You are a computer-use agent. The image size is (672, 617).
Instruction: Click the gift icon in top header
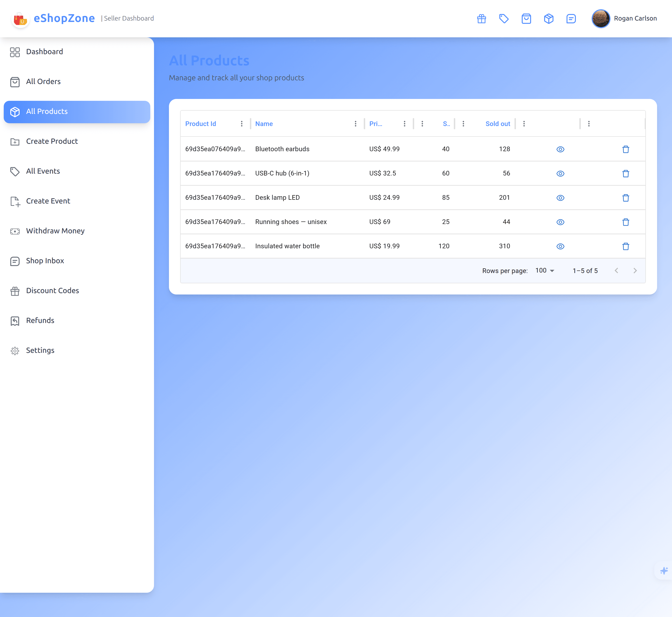point(481,19)
